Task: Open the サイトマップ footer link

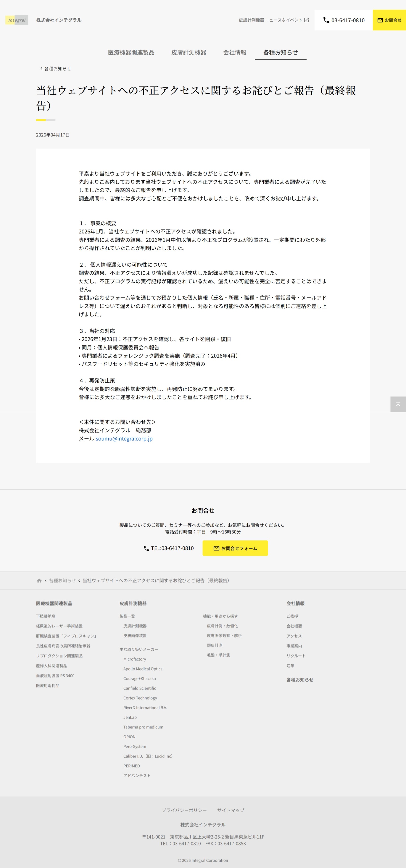Action: (230, 810)
